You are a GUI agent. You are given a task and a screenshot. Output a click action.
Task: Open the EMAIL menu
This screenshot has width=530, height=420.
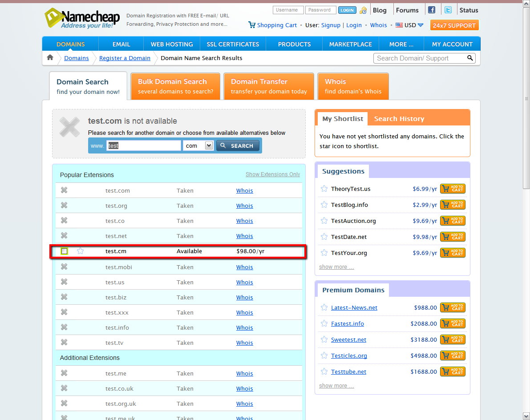121,44
